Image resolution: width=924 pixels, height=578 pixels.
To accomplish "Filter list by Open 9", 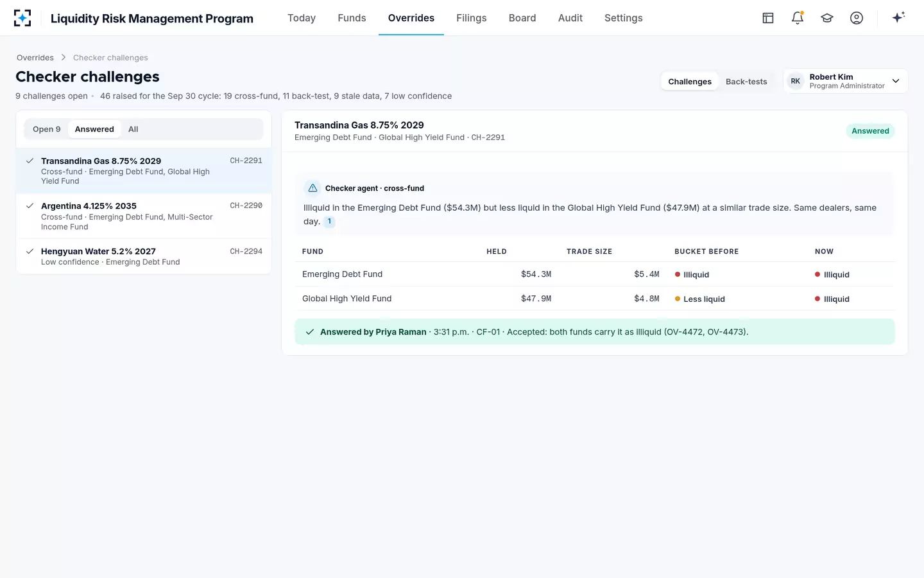I will click(x=47, y=129).
